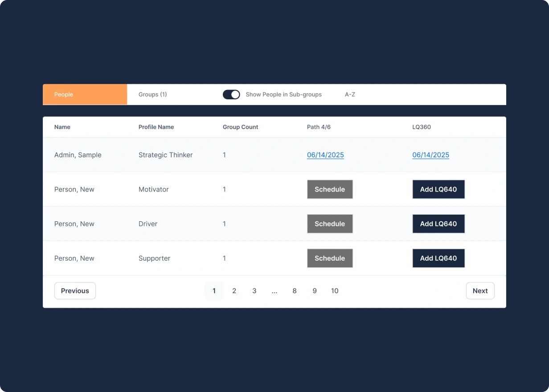
Task: Open LQ360 date link 06/14/2025 for Admin
Action: point(430,155)
